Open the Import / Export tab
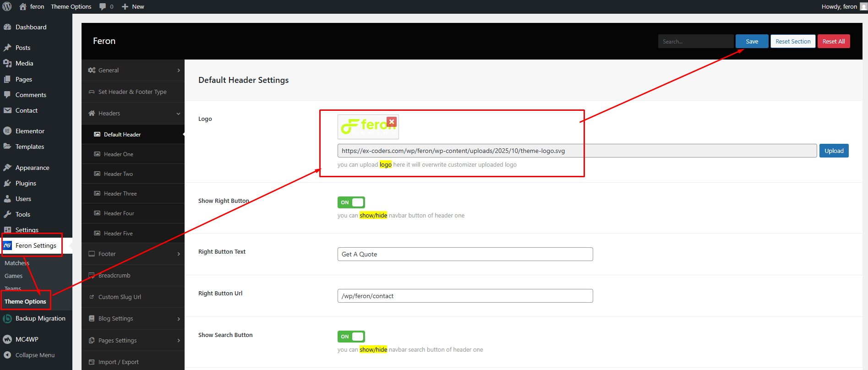The image size is (868, 370). [118, 362]
